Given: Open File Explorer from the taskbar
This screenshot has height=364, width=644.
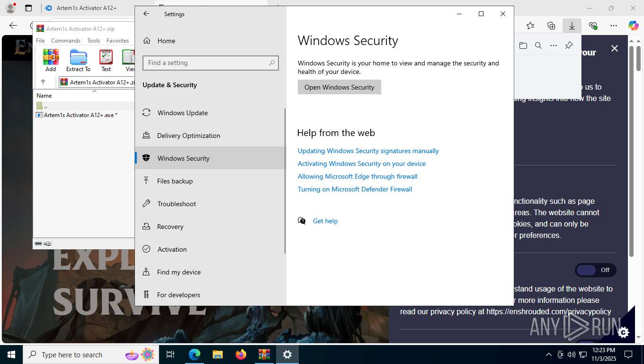Looking at the screenshot, I should (218, 355).
